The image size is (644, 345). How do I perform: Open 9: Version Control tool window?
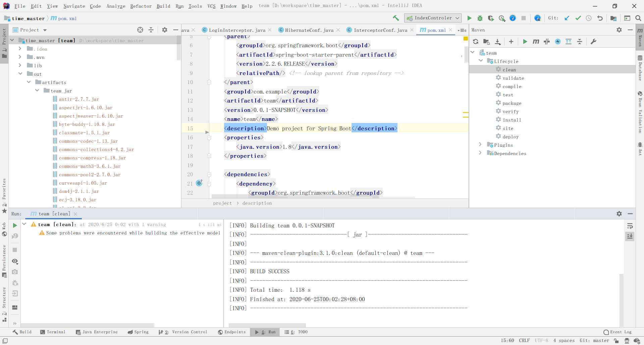183,332
